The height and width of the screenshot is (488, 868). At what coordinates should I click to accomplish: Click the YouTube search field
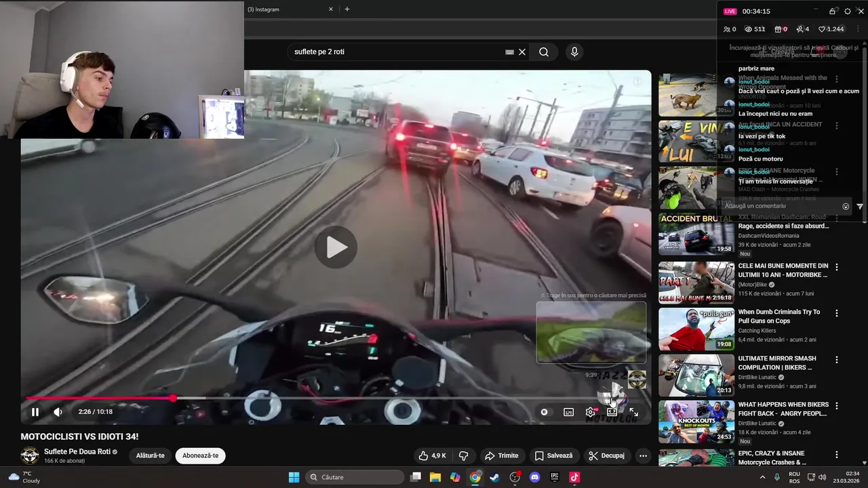(397, 52)
